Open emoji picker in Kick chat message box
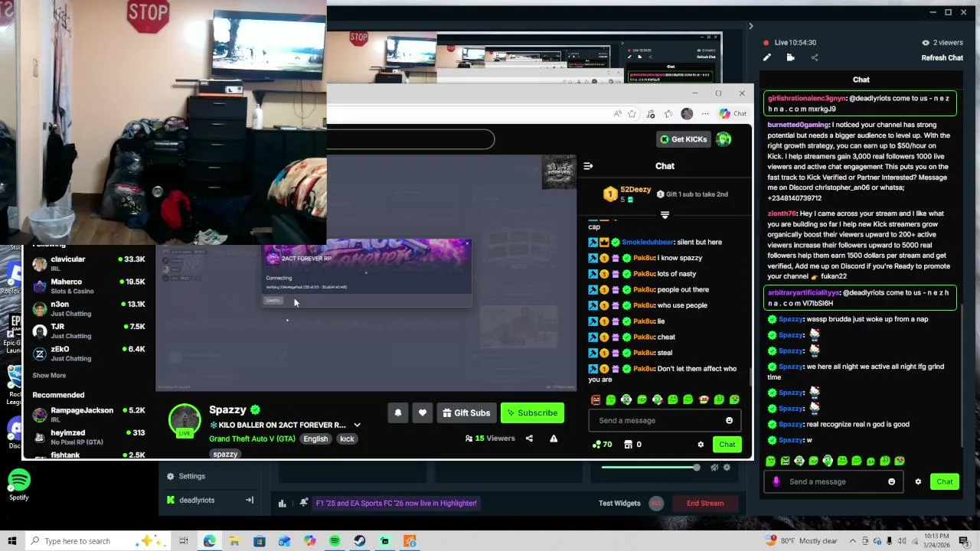 pos(729,420)
